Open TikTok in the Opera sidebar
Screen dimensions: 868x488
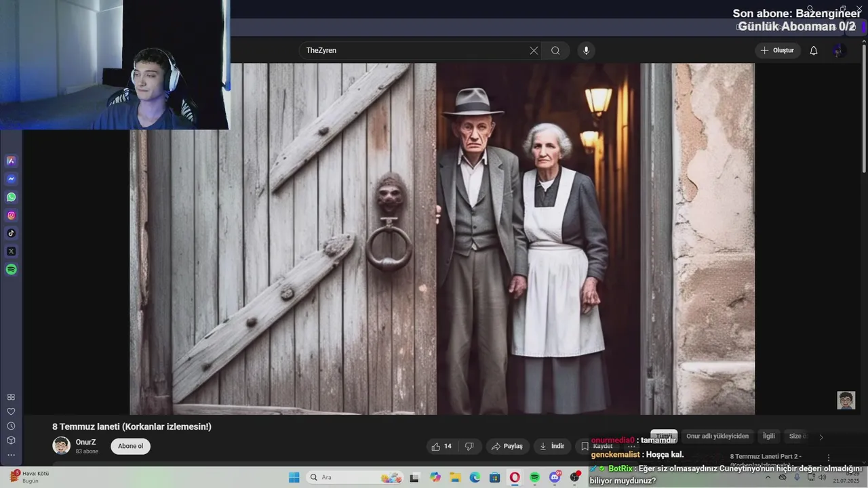pyautogui.click(x=11, y=233)
